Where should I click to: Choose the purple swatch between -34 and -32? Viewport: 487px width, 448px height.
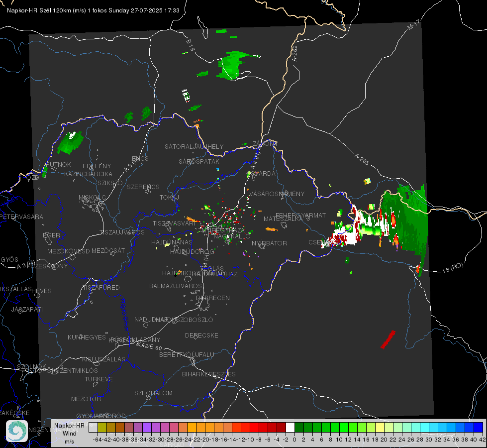click(x=147, y=427)
